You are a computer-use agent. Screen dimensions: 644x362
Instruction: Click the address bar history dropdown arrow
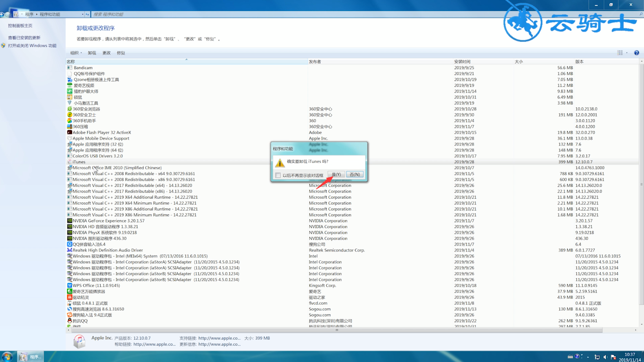click(x=82, y=14)
